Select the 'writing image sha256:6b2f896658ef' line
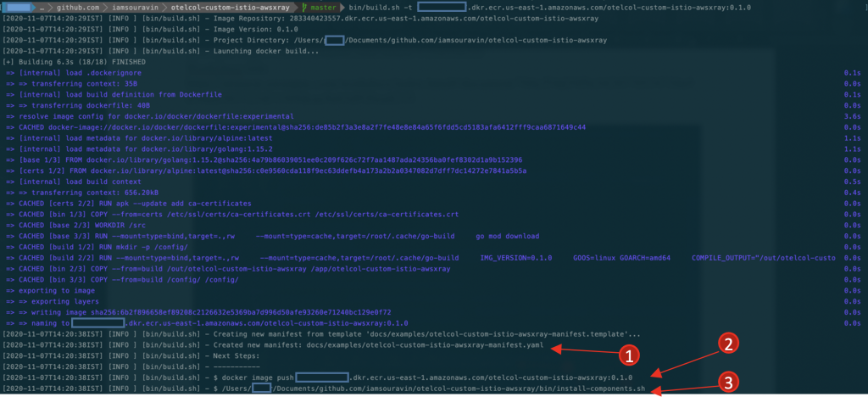Screen dimensions: 868x397 point(199,311)
